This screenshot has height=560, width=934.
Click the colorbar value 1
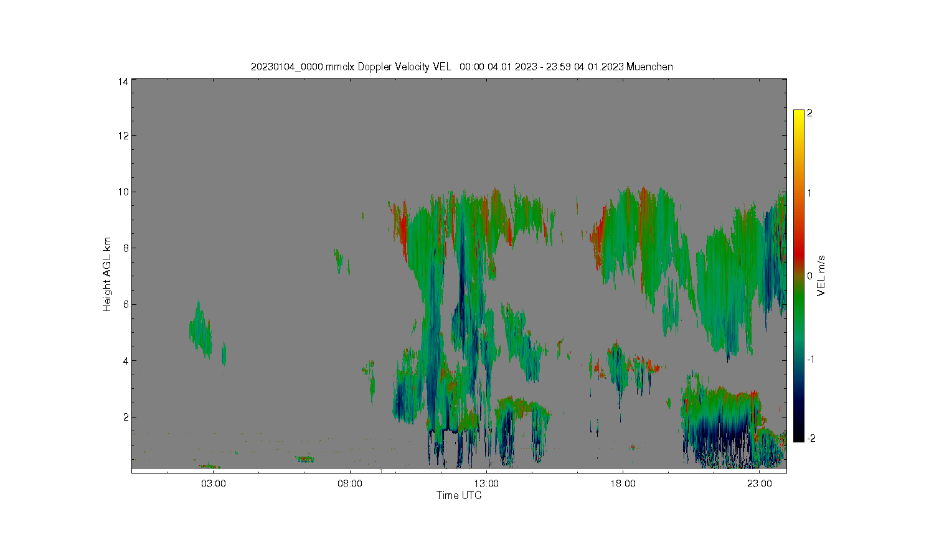click(809, 193)
